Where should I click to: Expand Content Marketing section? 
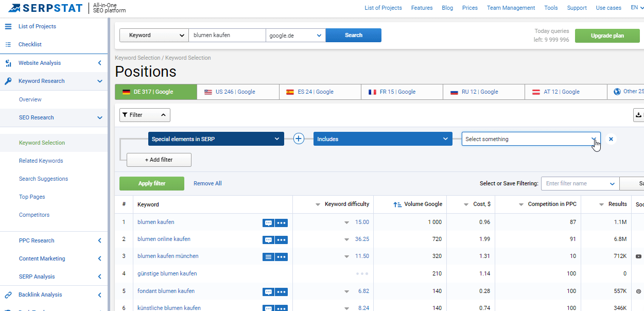click(x=100, y=258)
